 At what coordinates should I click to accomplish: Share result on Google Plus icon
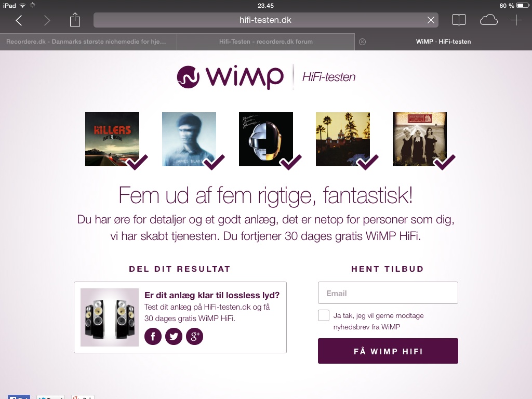(x=194, y=336)
